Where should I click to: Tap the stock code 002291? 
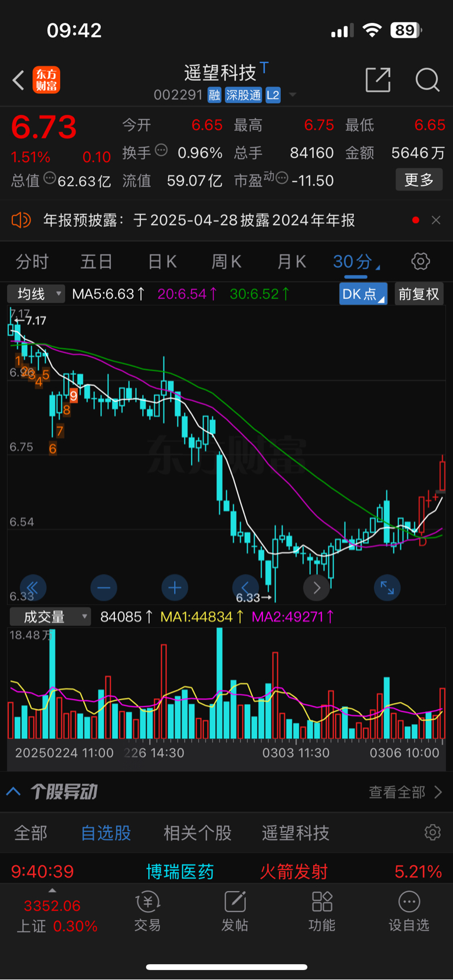(x=178, y=95)
